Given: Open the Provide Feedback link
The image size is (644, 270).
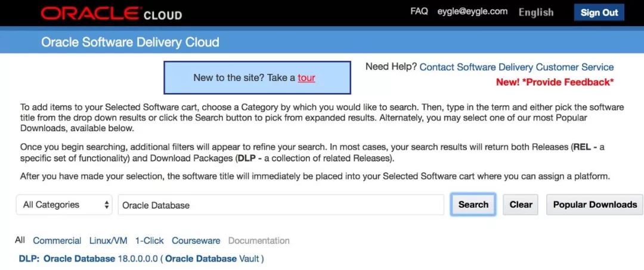Looking at the screenshot, I should point(555,82).
